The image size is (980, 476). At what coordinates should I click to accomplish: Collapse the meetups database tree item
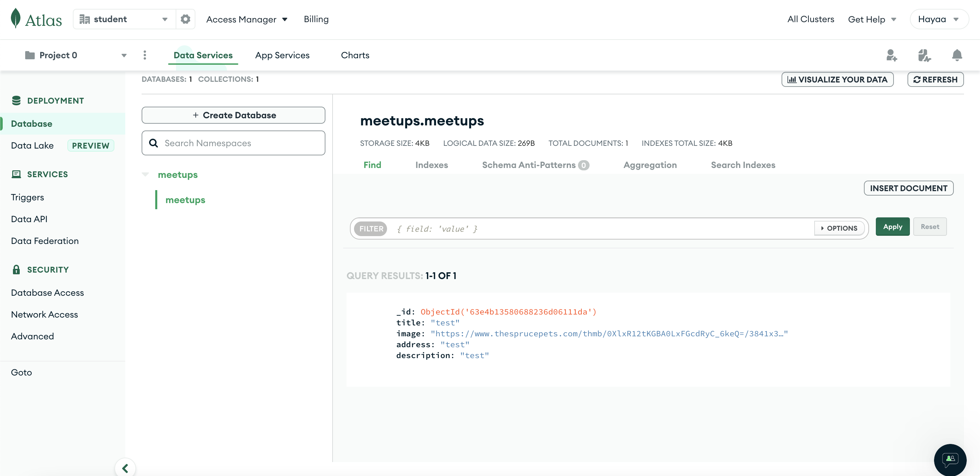(146, 174)
